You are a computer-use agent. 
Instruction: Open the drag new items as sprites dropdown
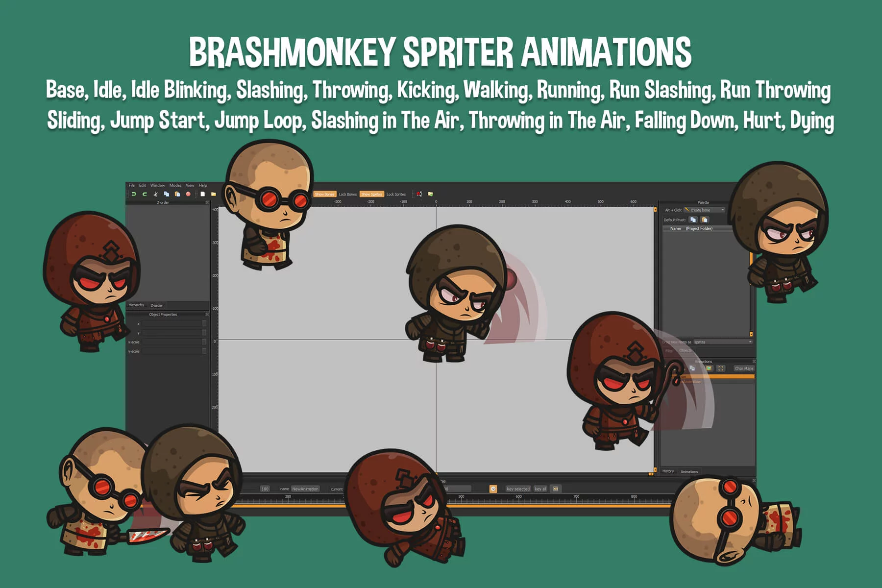723,342
